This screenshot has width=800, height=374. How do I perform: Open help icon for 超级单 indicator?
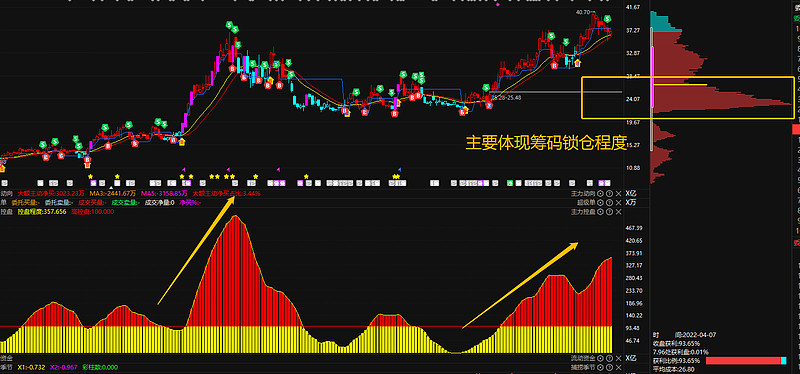609,203
